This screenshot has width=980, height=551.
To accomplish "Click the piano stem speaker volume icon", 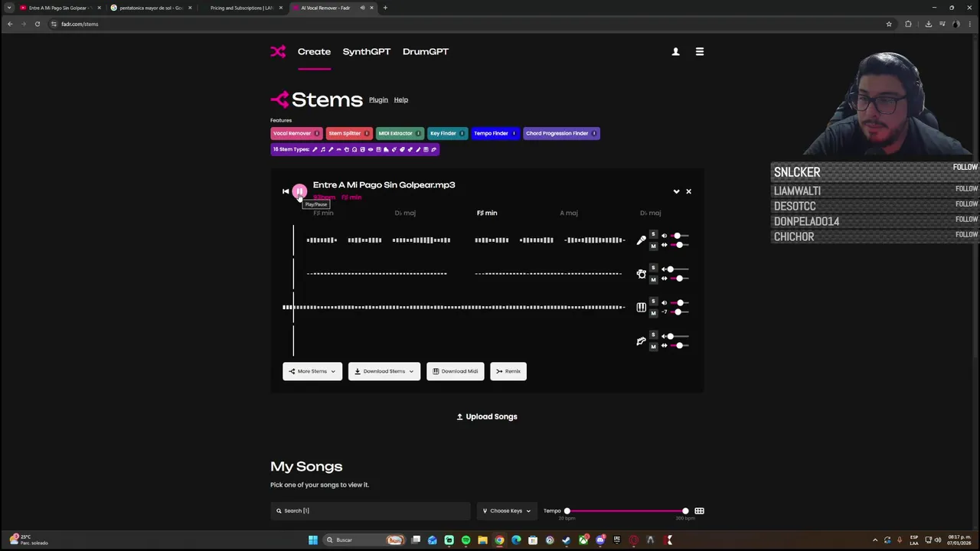I will click(x=665, y=303).
